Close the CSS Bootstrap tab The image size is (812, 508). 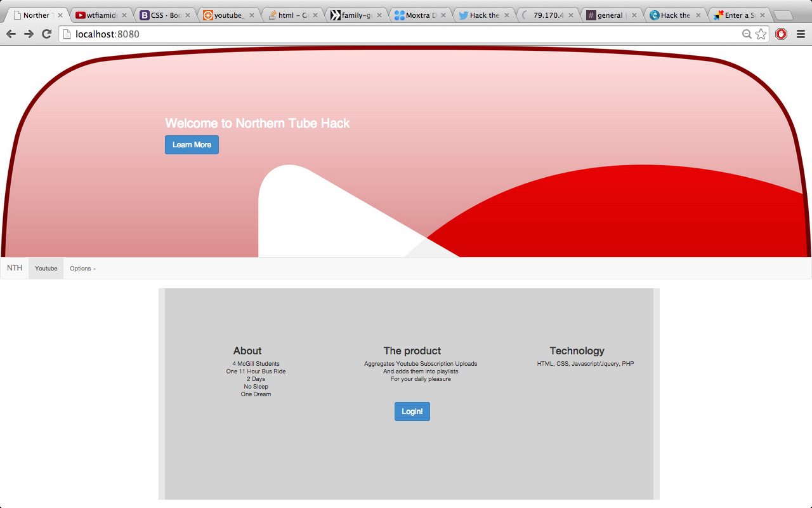tap(188, 15)
